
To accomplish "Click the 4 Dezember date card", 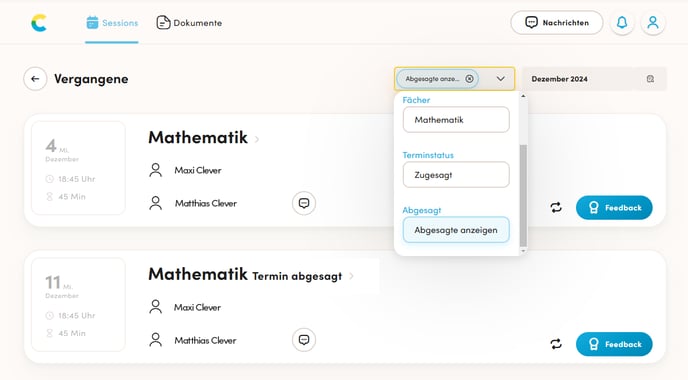I will coord(79,168).
